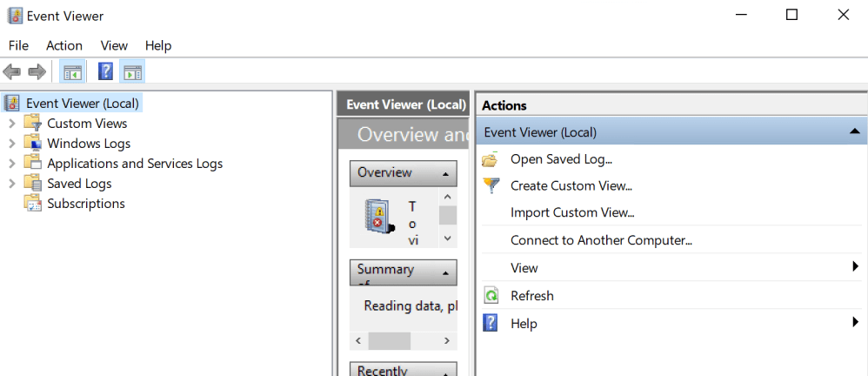The width and height of the screenshot is (868, 376).
Task: Click Connect to Another Computer
Action: tap(601, 240)
